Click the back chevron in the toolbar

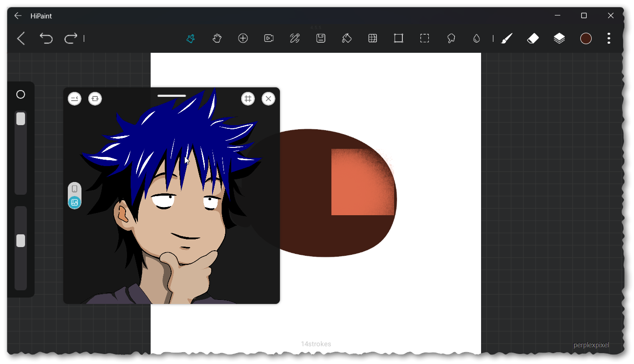[x=21, y=38]
